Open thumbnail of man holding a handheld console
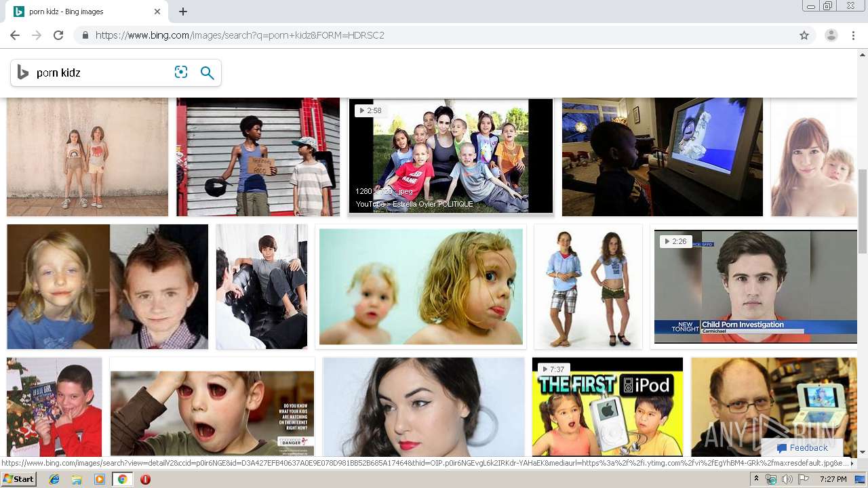This screenshot has height=488, width=868. [774, 407]
